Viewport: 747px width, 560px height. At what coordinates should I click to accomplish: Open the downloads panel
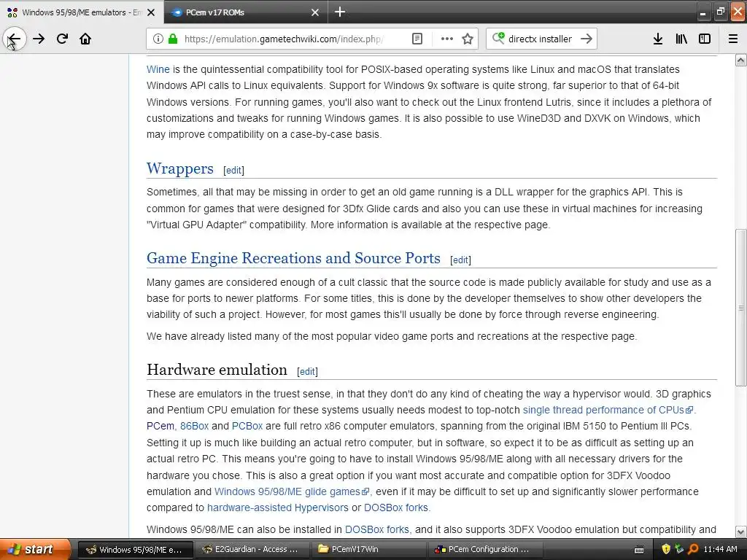coord(658,39)
